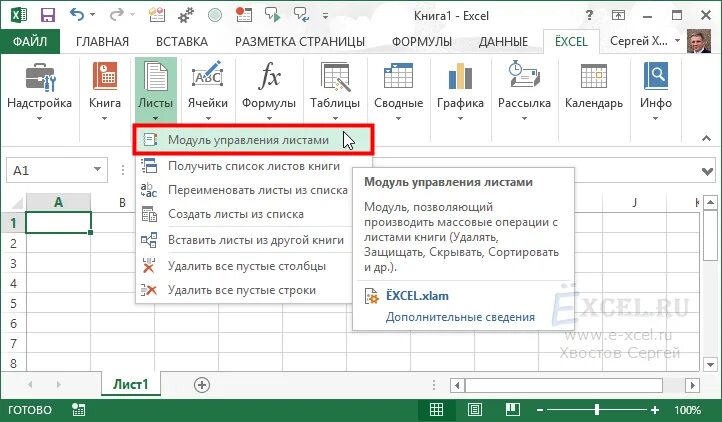722x422 pixels.
Task: Expand the Name Box dropdown
Action: point(97,169)
